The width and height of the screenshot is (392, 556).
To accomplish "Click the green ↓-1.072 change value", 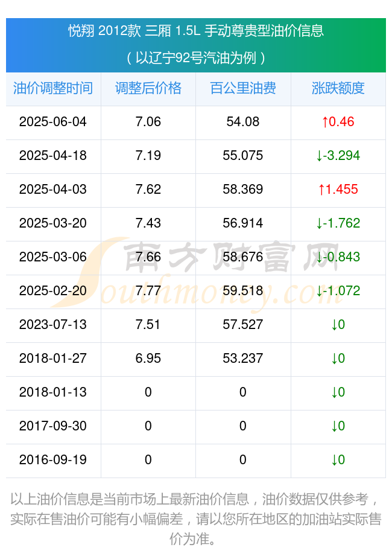I will (x=338, y=291).
